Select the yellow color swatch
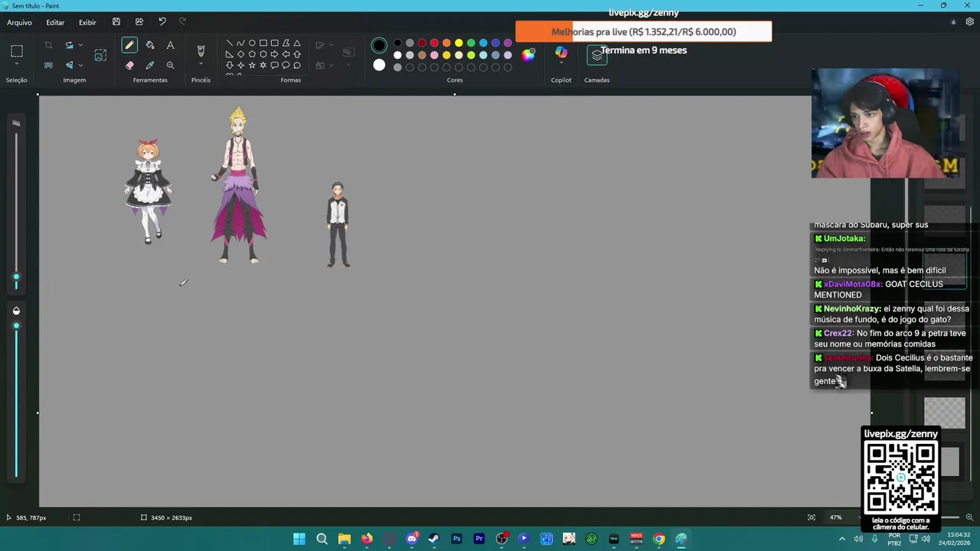This screenshot has height=551, width=980. click(x=459, y=43)
